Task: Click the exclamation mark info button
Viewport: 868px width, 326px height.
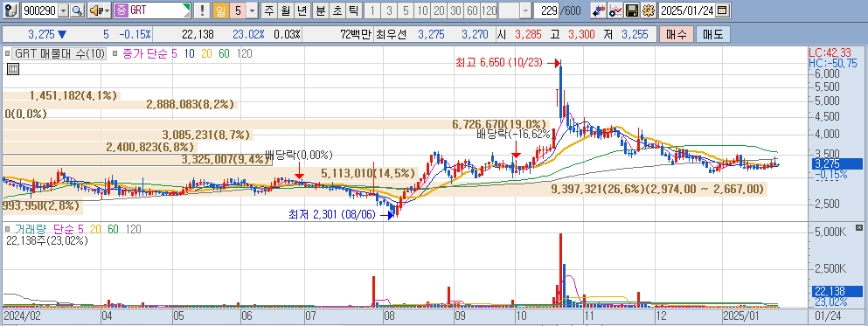Action: 202,10
